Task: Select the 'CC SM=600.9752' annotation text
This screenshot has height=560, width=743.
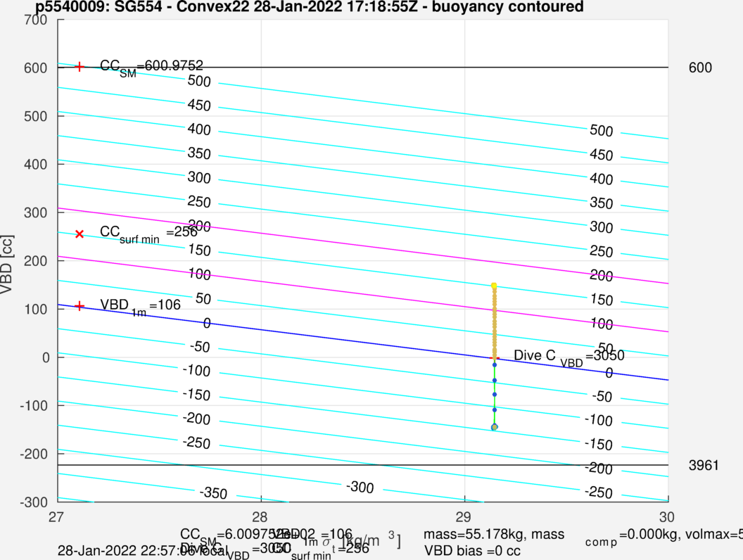Action: tap(152, 68)
